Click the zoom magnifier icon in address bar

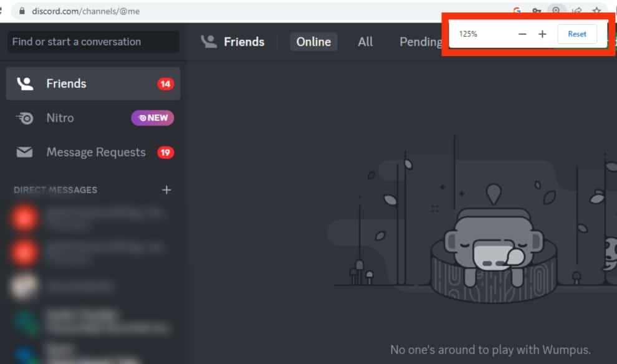(x=556, y=10)
